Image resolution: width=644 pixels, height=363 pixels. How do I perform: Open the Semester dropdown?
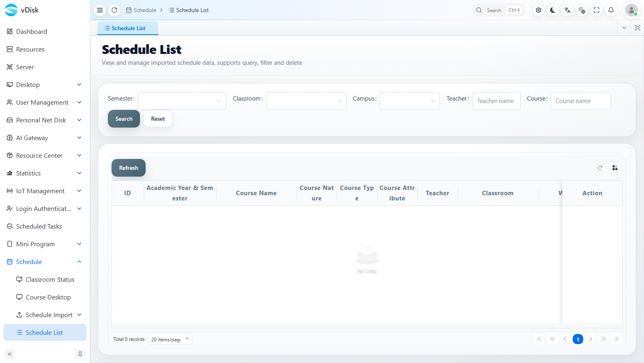click(x=182, y=101)
